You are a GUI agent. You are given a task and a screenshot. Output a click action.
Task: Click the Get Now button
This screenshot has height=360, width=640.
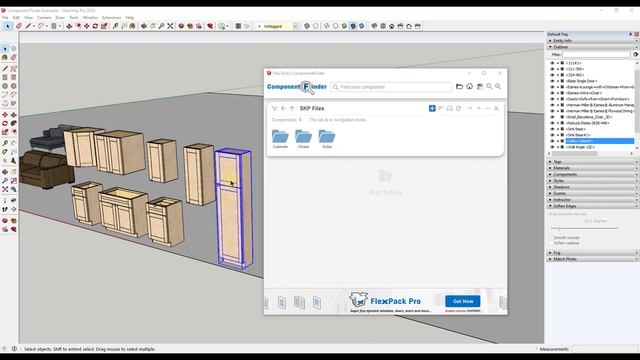(x=462, y=301)
